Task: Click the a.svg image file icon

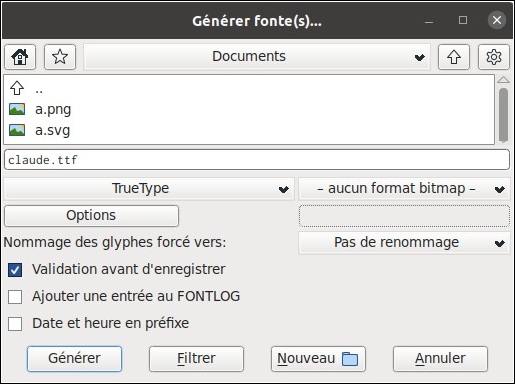Action: 17,130
